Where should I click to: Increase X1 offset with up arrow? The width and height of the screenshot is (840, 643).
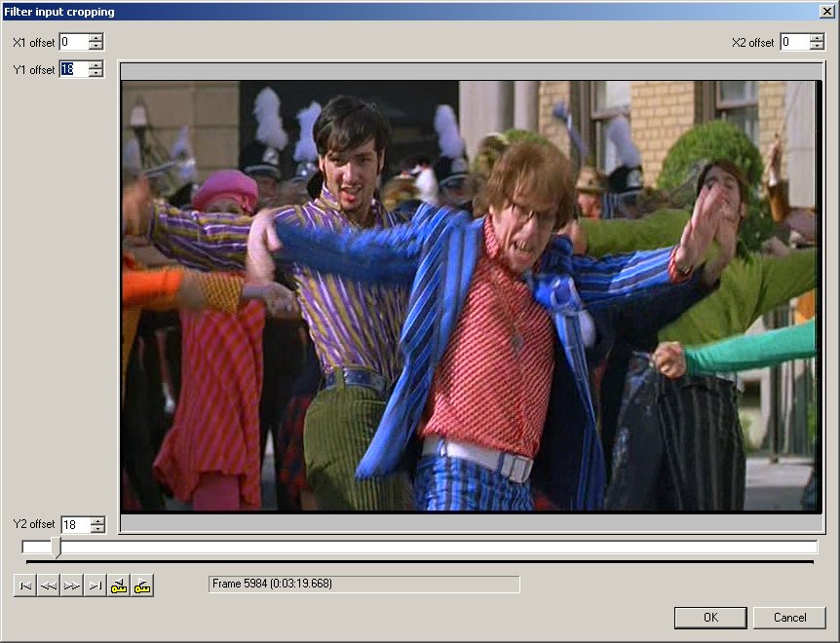tap(95, 37)
